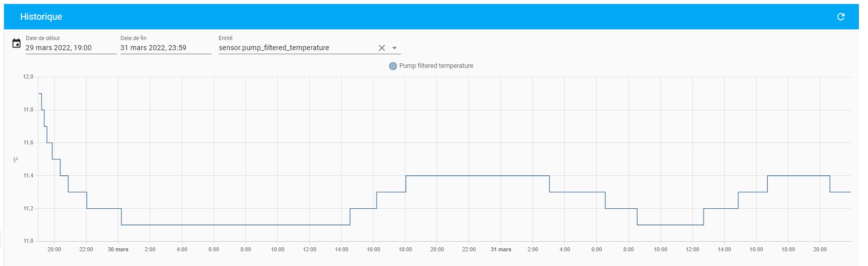Click the °C axis unit label
Viewport: 868px width, 266px height.
tap(16, 160)
